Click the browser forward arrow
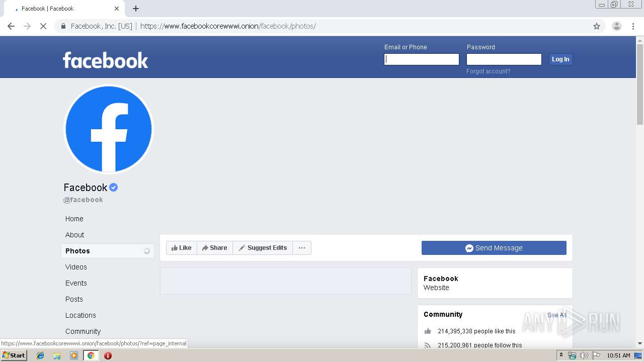The width and height of the screenshot is (644, 362). pos(27,26)
